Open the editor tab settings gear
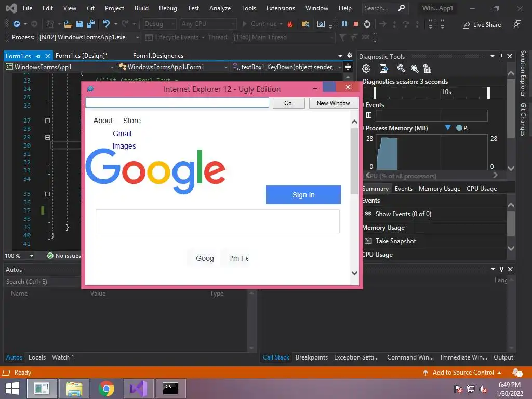 pyautogui.click(x=350, y=55)
